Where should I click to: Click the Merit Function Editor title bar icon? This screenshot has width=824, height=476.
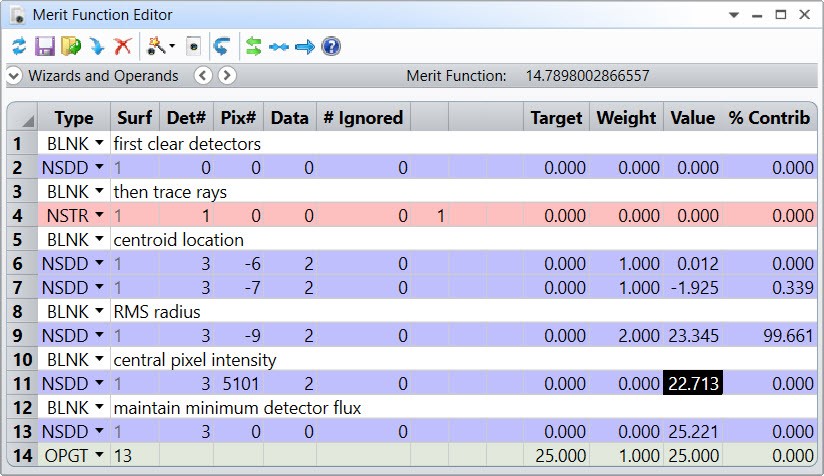pos(17,15)
